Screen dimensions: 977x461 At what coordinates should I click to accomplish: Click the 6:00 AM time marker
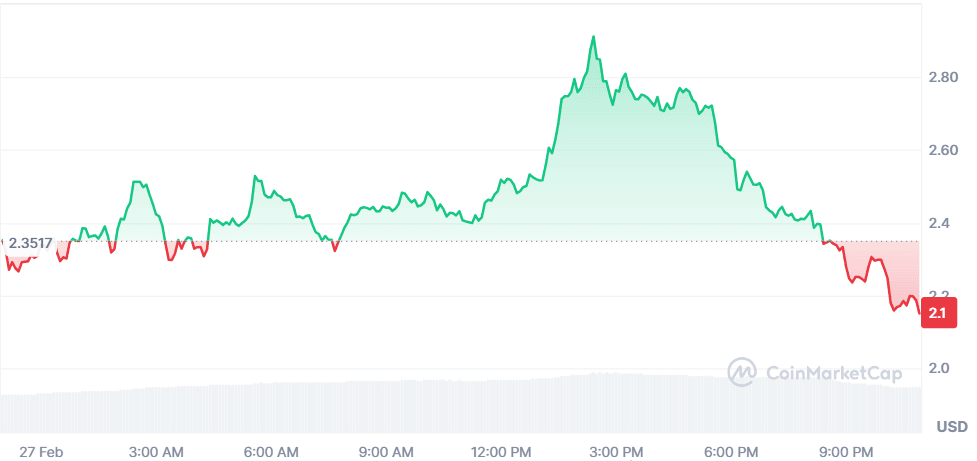(271, 452)
